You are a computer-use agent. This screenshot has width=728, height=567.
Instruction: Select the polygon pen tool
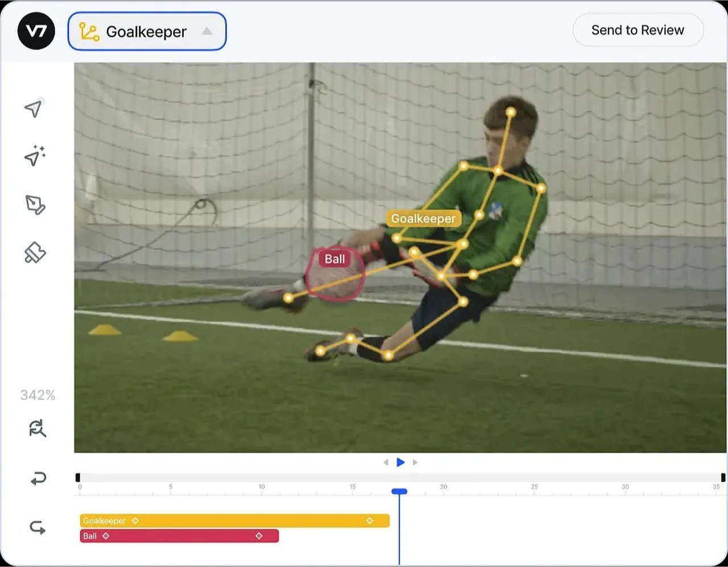tap(35, 205)
